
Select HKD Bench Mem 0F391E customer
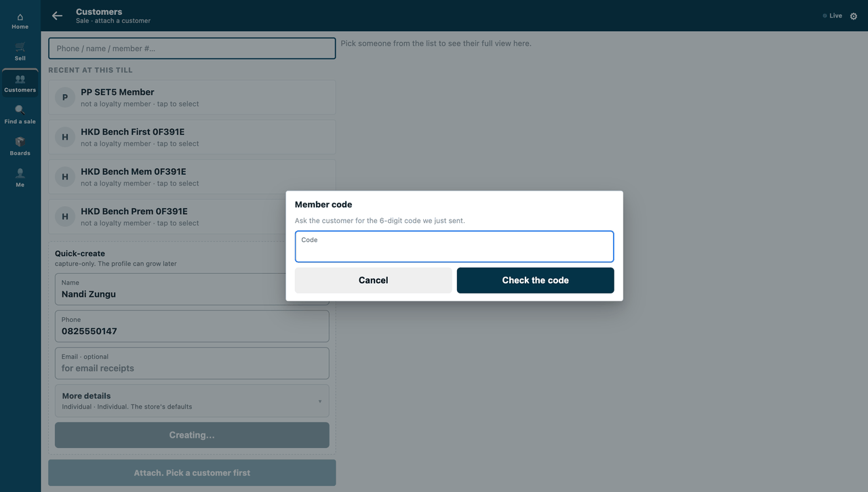click(x=192, y=177)
